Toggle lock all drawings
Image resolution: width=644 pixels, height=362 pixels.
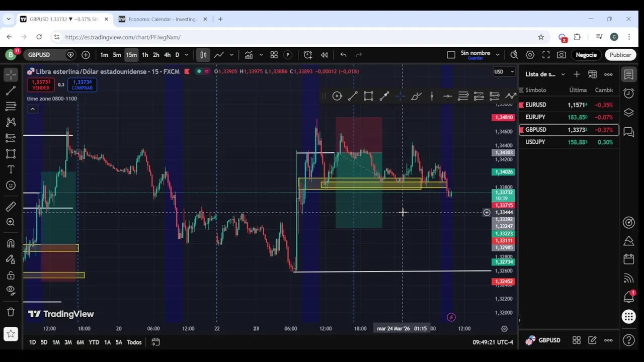(11, 276)
